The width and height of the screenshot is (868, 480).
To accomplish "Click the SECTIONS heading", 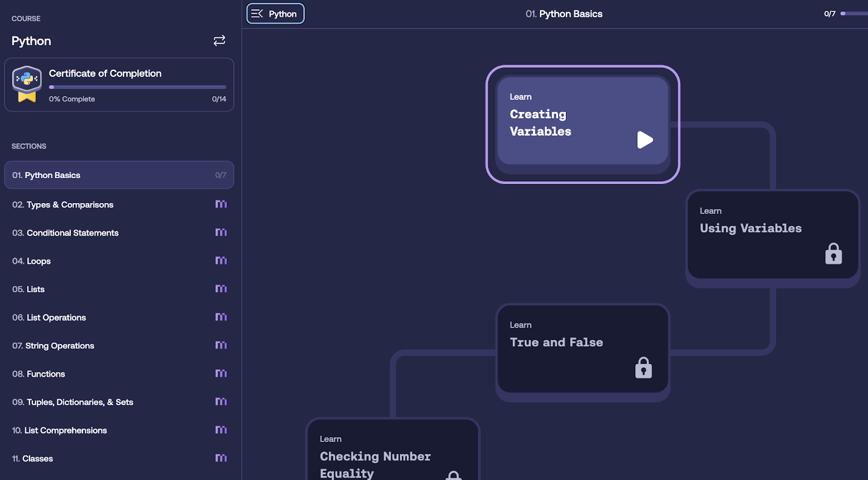I will [x=29, y=146].
